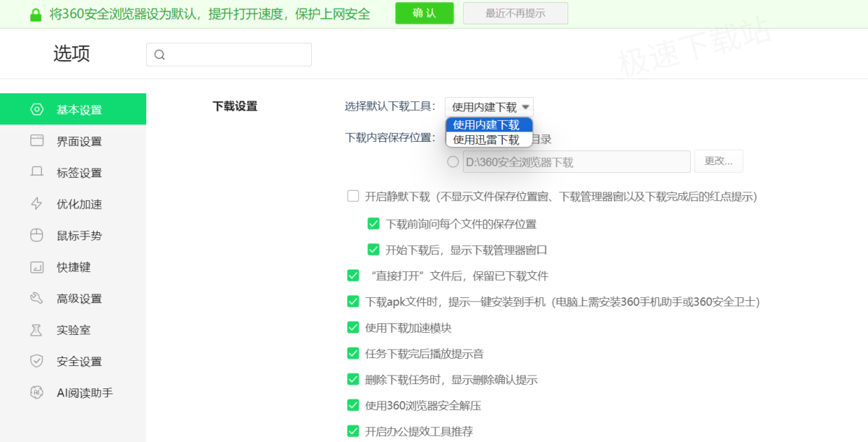Click the 选项 page title
The width and height of the screenshot is (868, 442).
(x=72, y=54)
